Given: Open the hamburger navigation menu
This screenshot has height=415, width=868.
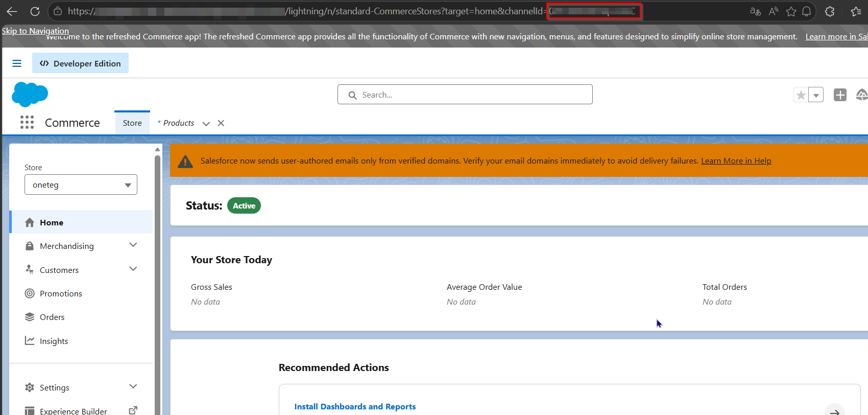Looking at the screenshot, I should pos(17,63).
